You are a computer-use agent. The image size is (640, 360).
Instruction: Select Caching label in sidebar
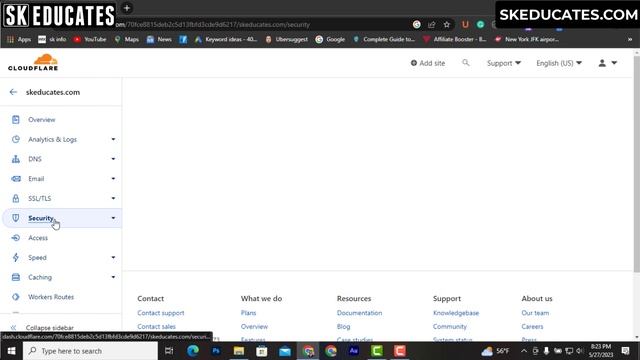[40, 277]
